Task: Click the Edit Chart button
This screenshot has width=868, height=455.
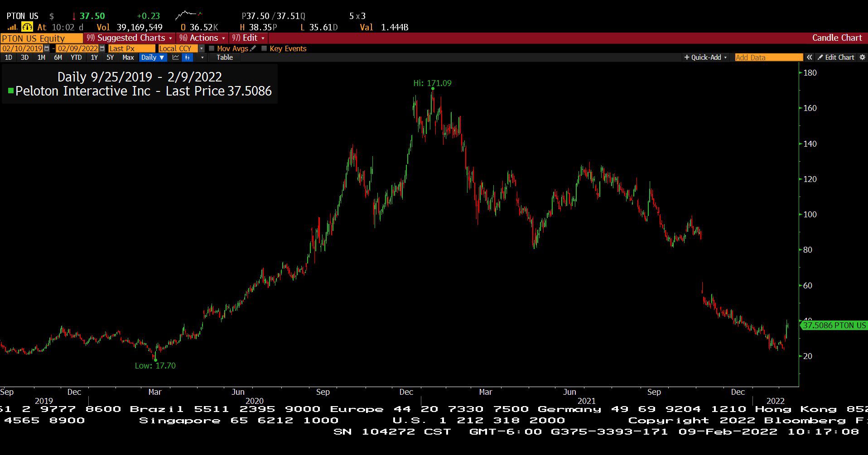Action: (x=836, y=57)
